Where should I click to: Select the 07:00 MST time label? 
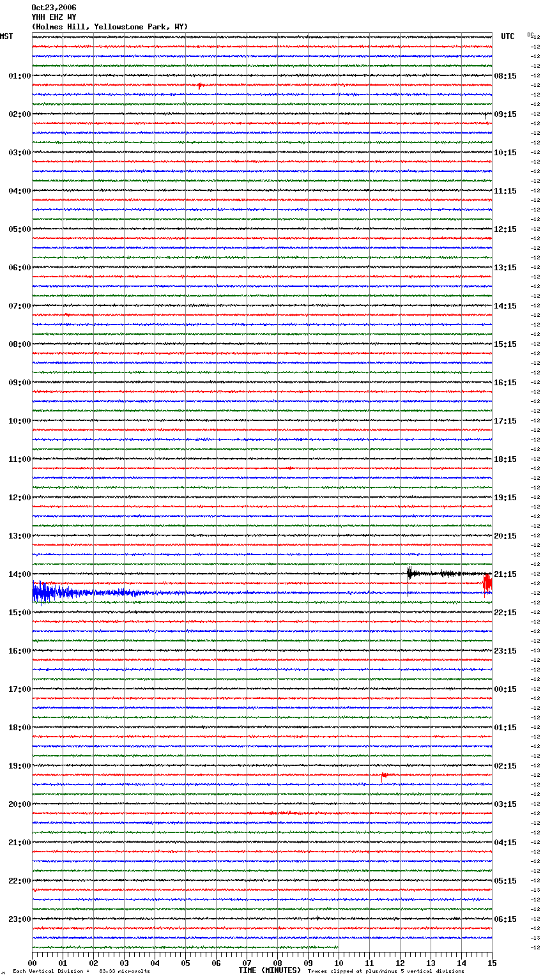click(x=20, y=306)
